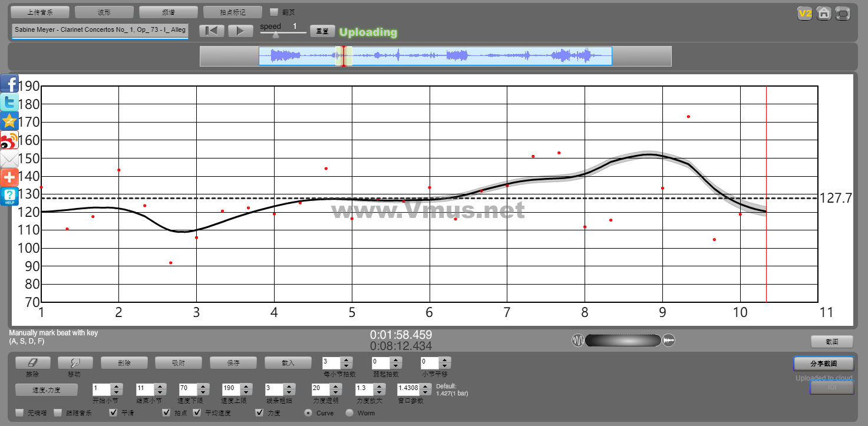
Task: Switch to the 频谱 spectrum view
Action: click(x=168, y=12)
